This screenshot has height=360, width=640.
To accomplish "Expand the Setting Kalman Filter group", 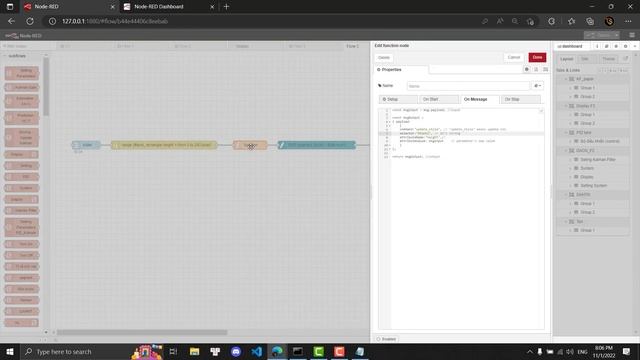I will click(x=571, y=160).
